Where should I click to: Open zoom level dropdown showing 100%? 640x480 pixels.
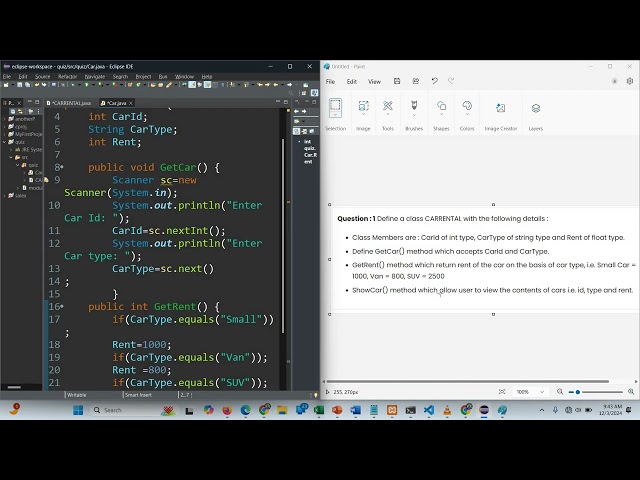(x=530, y=392)
